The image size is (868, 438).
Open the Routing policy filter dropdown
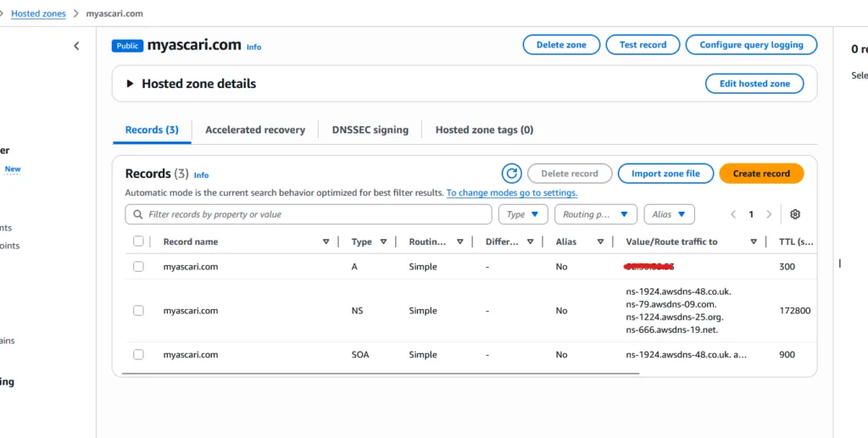(x=597, y=214)
